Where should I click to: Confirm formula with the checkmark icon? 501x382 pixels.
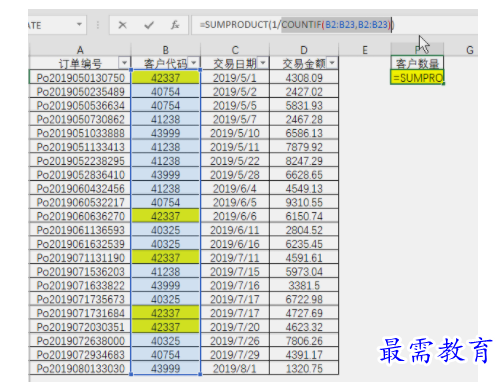click(149, 25)
